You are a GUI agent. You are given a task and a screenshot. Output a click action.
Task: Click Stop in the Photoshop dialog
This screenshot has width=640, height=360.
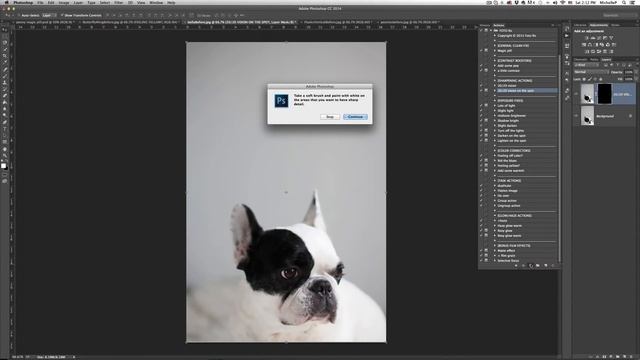[330, 117]
